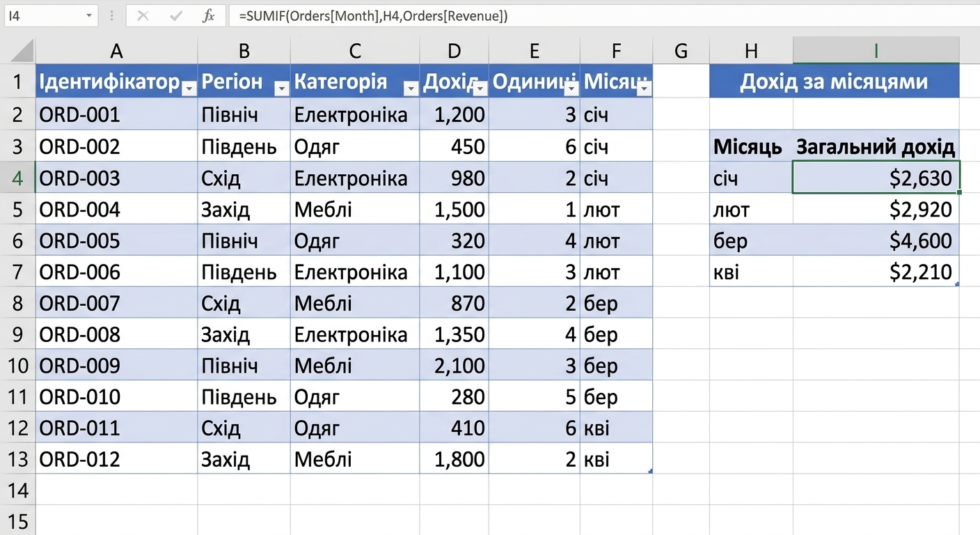
Task: Select the revenue cell with 2,100
Action: 455,365
